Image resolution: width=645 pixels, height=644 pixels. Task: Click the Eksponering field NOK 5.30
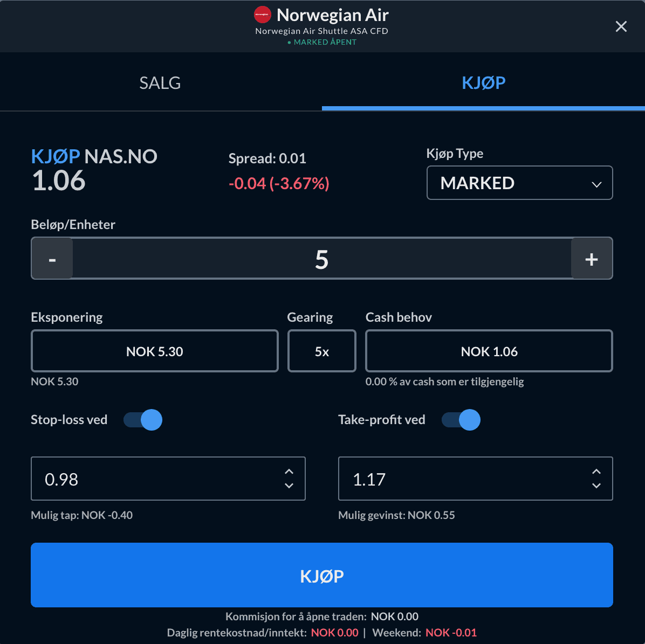point(155,351)
